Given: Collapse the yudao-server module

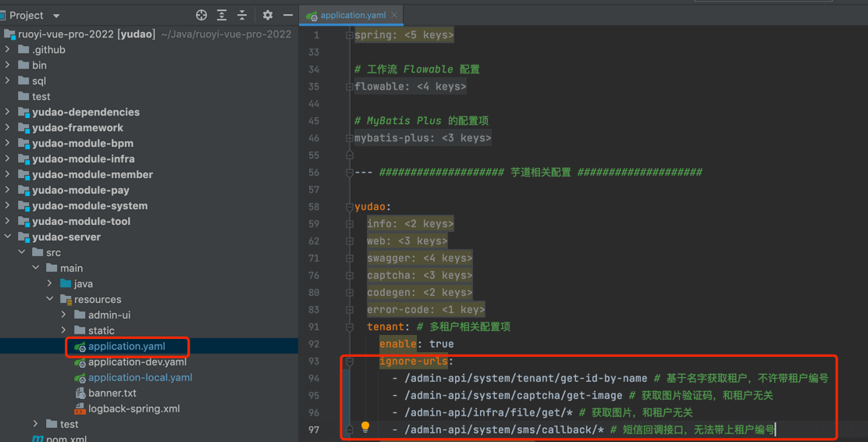Looking at the screenshot, I should tap(8, 237).
